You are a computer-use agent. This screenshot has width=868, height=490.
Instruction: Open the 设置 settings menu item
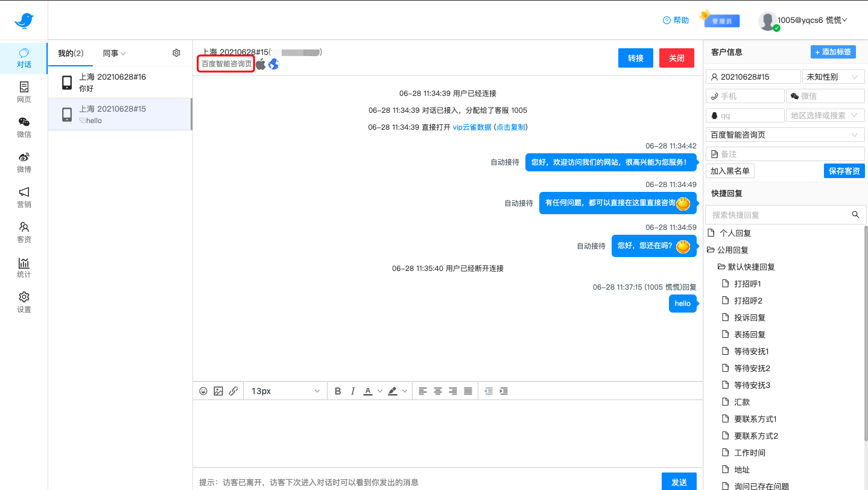(24, 302)
